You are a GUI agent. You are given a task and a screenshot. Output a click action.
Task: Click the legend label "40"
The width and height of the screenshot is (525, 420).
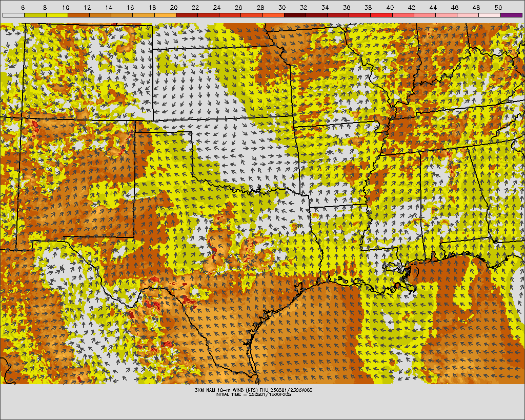(x=390, y=8)
